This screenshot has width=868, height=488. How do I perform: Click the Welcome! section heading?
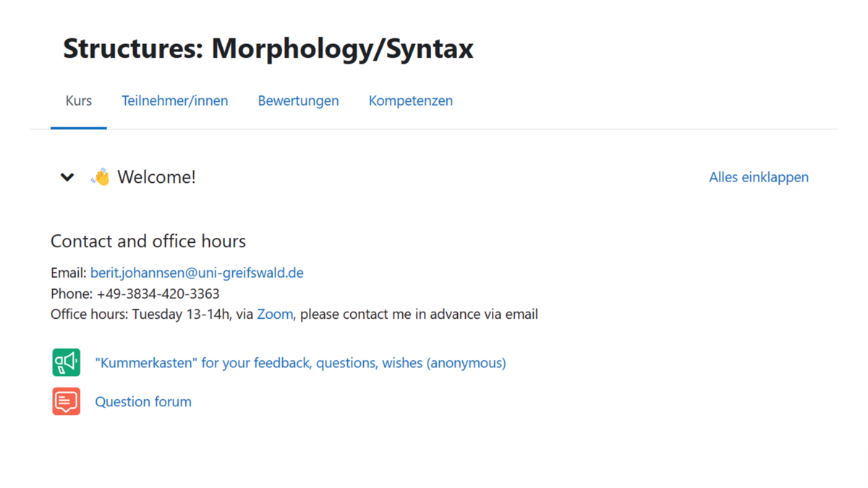156,177
